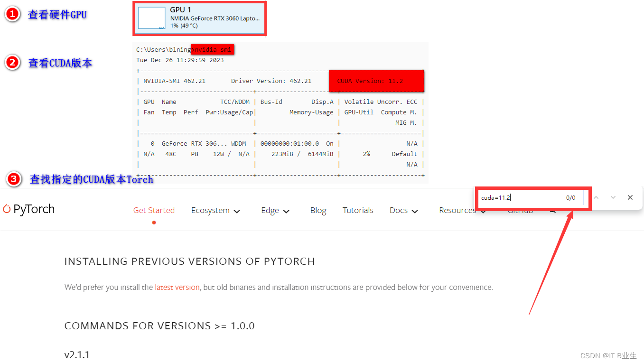Viewport: 644px width, 363px height.
Task: Click 'NVIDIA GeForce RTX 3060 Lapto...' label
Action: [x=215, y=18]
